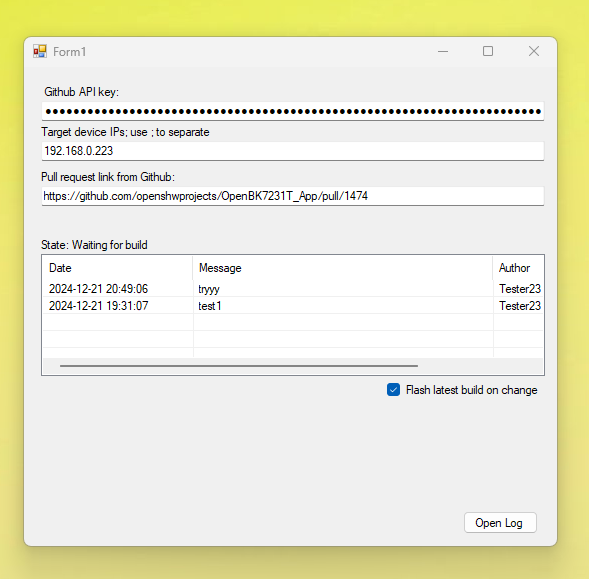Select the tryyy commit row
The height and width of the screenshot is (579, 589).
[x=293, y=289]
